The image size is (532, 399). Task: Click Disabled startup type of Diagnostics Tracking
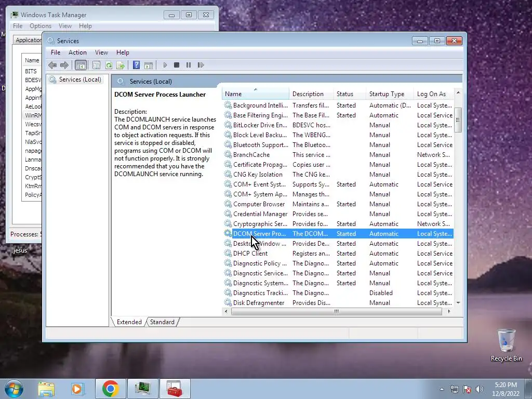pos(381,293)
